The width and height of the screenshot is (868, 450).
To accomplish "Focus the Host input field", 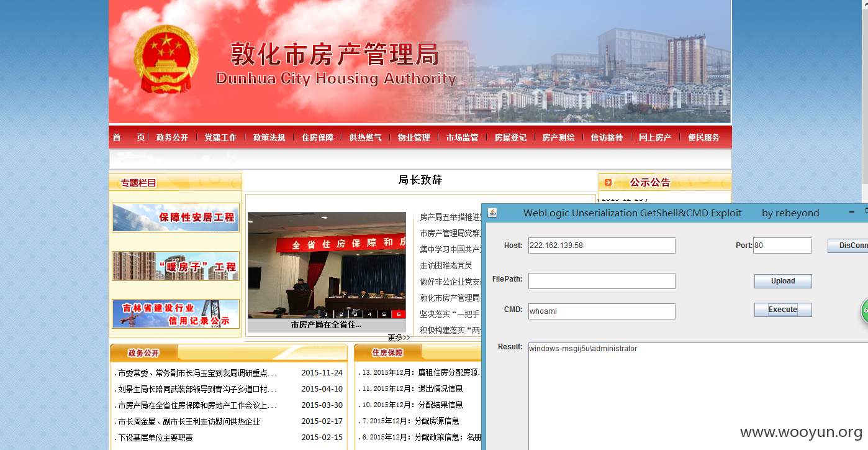I will coord(602,246).
